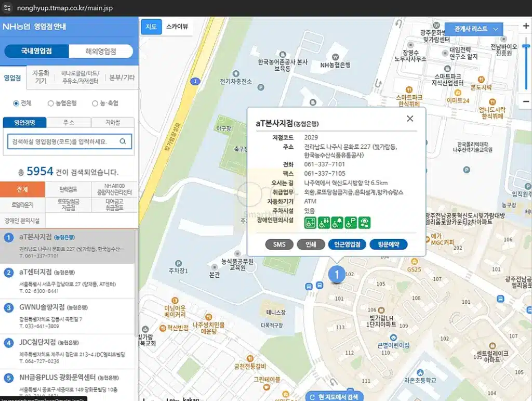Screen dimensions: 532x401
Task: Select the 전체 radio button
Action: click(16, 104)
